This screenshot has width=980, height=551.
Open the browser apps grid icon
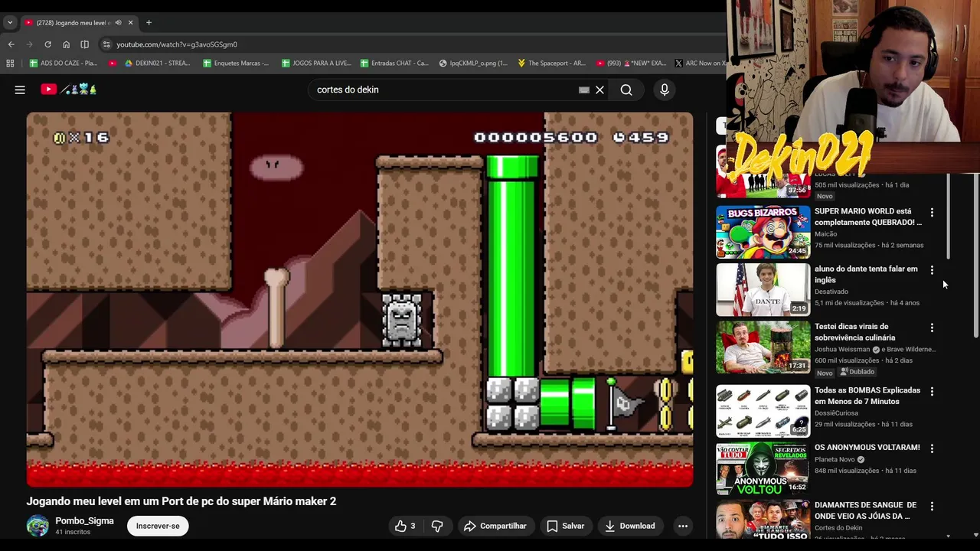(x=10, y=64)
